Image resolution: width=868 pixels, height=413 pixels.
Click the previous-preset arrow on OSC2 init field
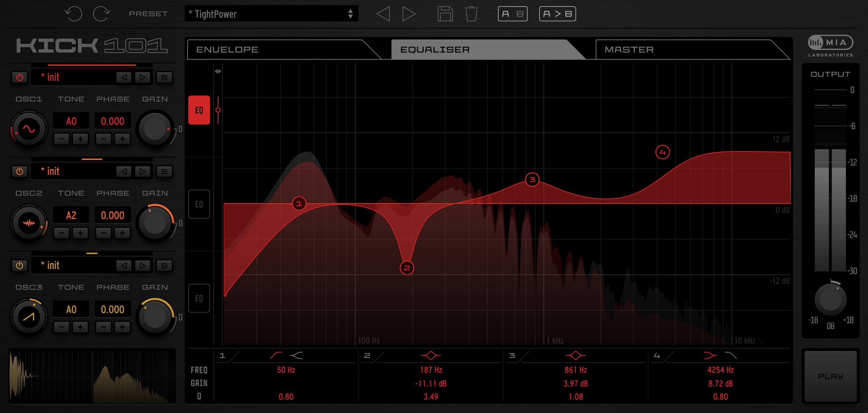coord(123,171)
